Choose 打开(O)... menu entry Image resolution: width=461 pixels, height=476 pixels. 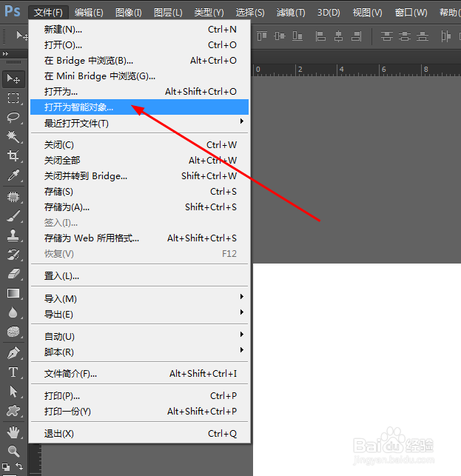[140, 45]
